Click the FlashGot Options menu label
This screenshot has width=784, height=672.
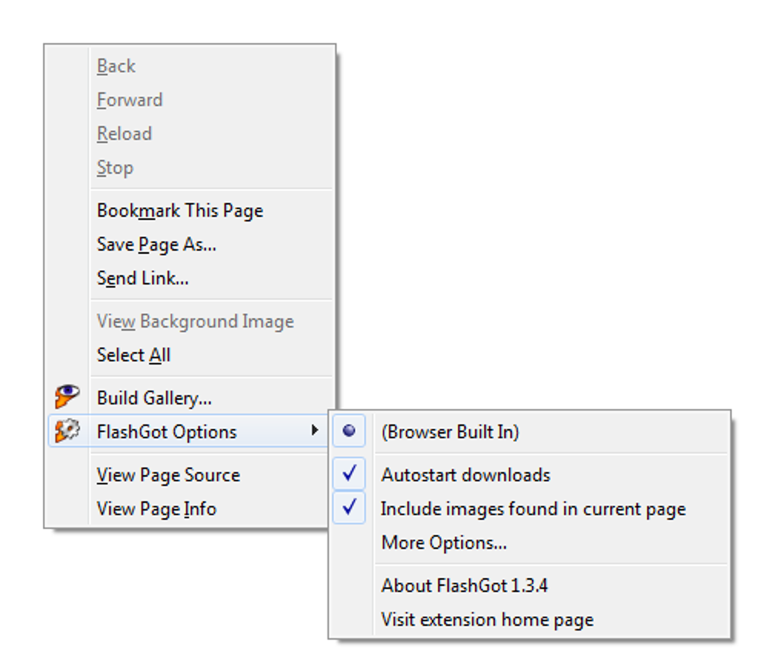167,431
